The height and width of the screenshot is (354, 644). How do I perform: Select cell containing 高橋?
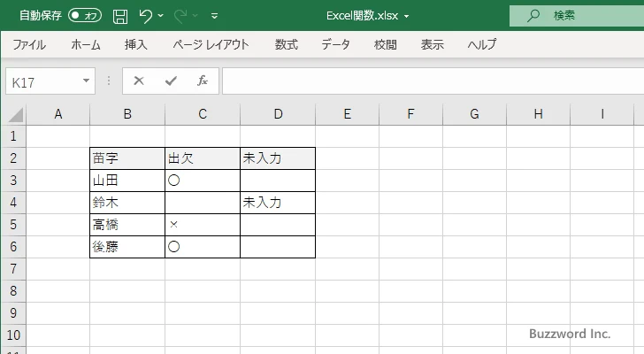127,225
